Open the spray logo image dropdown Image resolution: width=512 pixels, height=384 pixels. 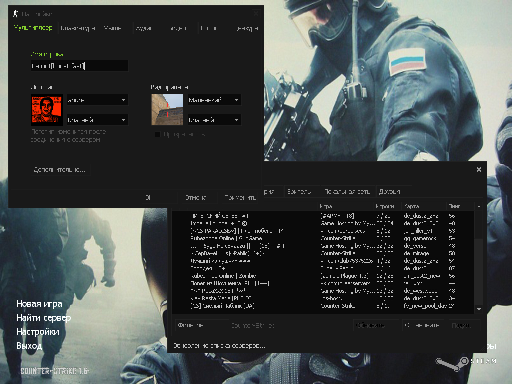(97, 100)
